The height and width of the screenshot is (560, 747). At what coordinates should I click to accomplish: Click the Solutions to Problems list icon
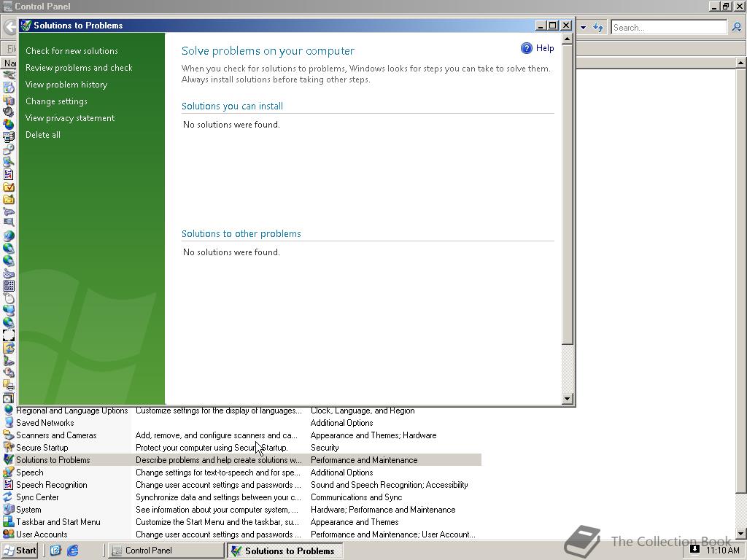coord(8,459)
